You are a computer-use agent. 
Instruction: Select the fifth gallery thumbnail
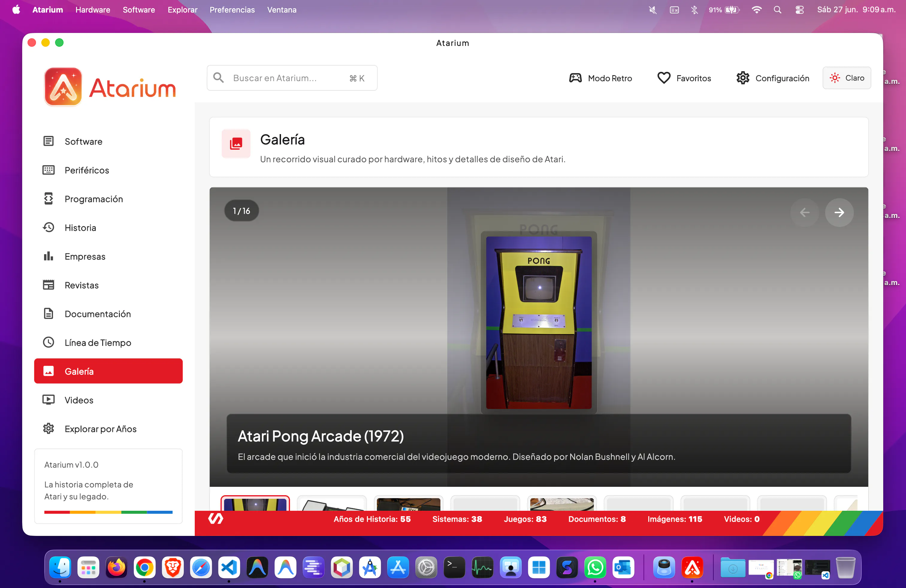562,504
